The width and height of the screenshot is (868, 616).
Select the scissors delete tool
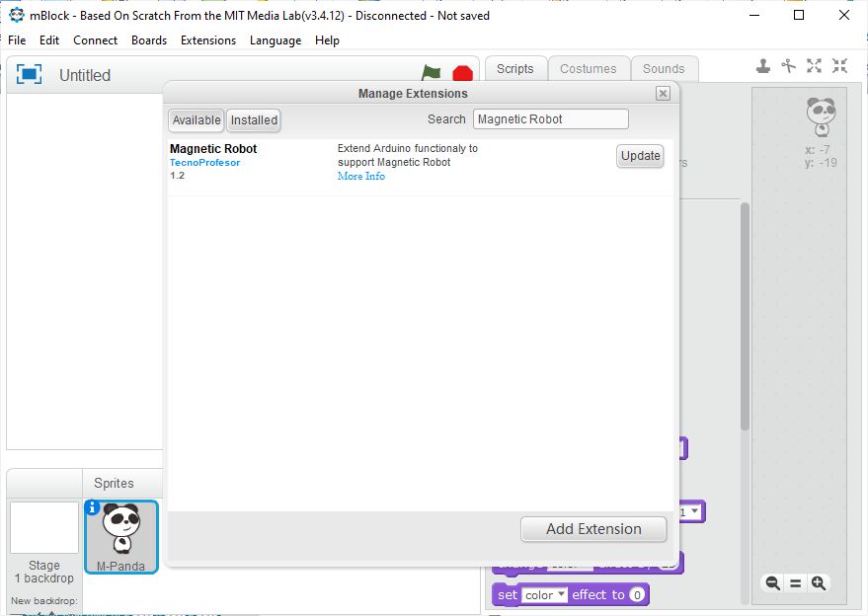pyautogui.click(x=788, y=66)
